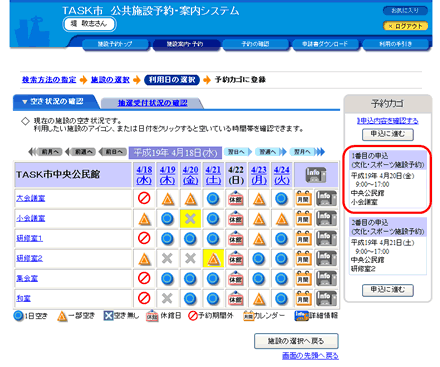Click 施設の選択へ戻る button

click(296, 341)
